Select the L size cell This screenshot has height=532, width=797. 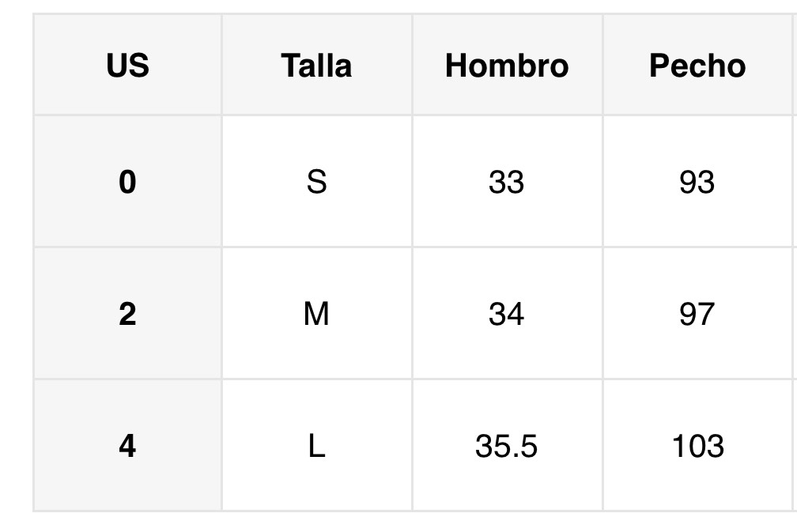tap(316, 447)
